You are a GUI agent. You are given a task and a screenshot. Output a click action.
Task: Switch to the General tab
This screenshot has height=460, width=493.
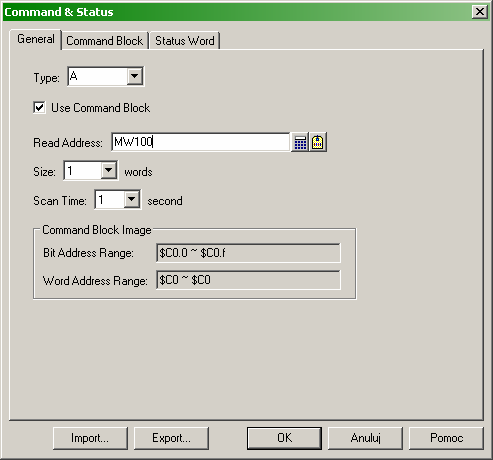tap(36, 39)
